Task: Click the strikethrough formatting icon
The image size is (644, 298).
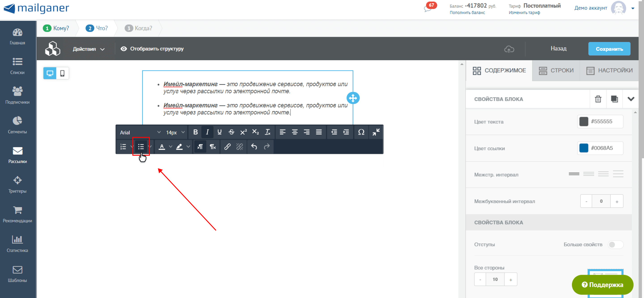Action: 231,132
